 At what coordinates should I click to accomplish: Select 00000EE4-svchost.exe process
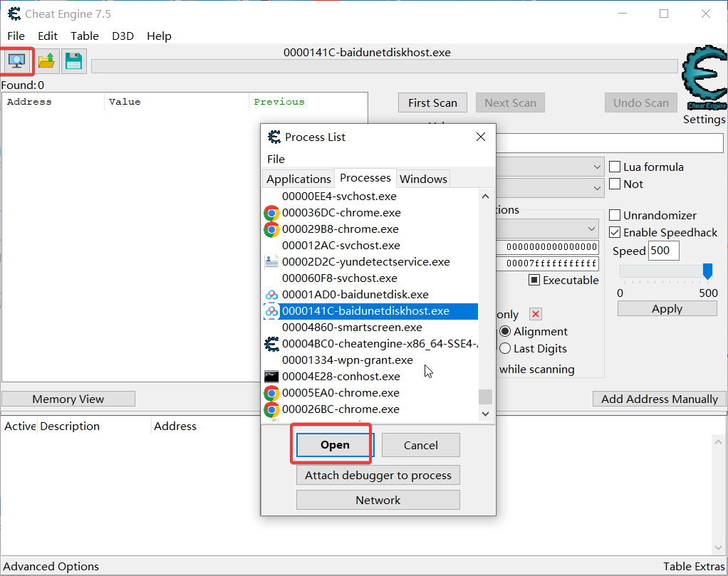370,197
